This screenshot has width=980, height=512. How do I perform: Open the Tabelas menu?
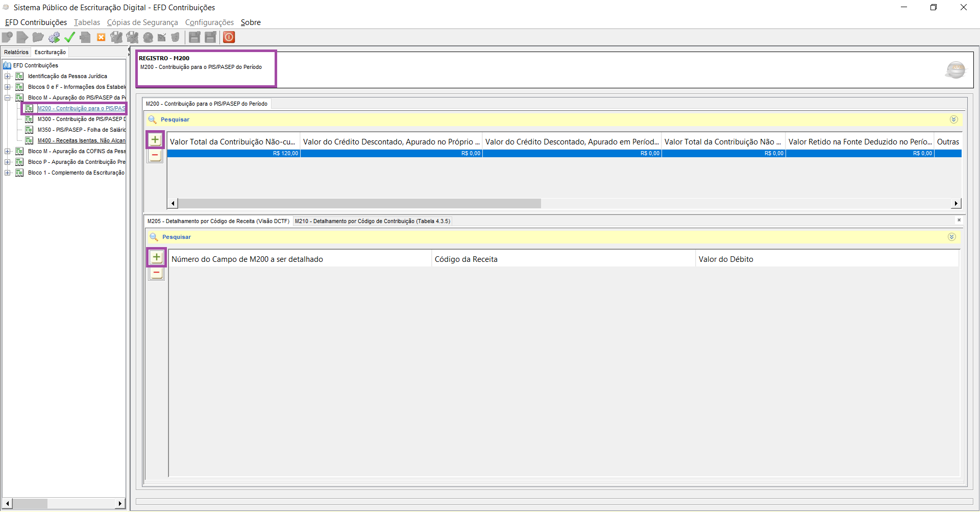[87, 22]
